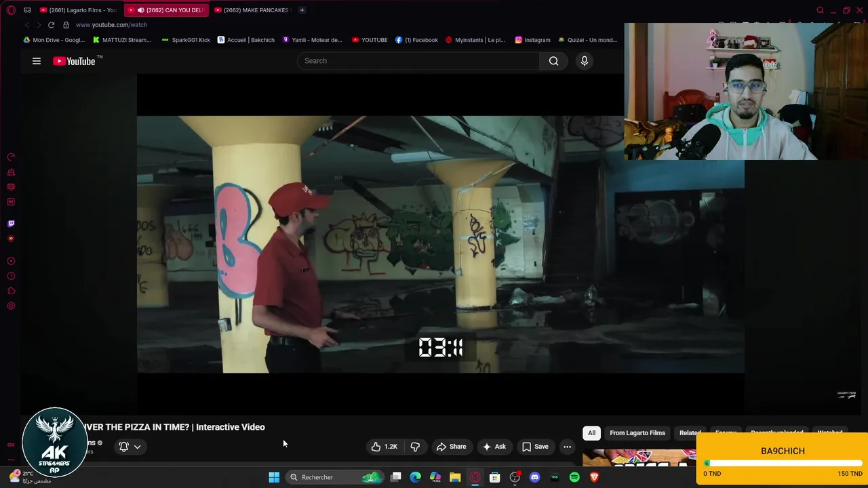868x488 pixels.
Task: Save the video to a playlist
Action: [535, 447]
